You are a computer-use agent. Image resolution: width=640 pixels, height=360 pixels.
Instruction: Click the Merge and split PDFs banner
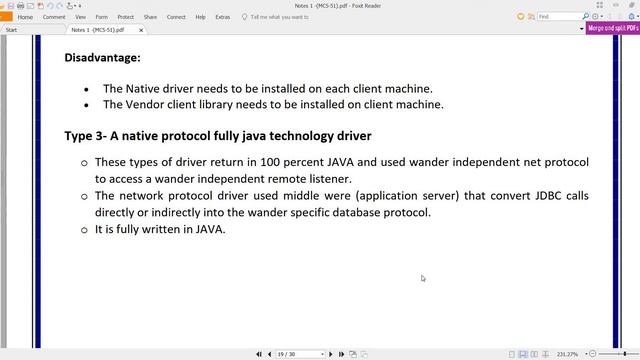613,28
